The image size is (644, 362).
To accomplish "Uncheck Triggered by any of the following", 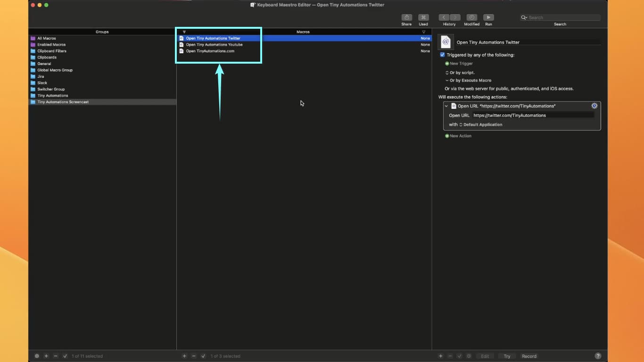I will point(442,55).
